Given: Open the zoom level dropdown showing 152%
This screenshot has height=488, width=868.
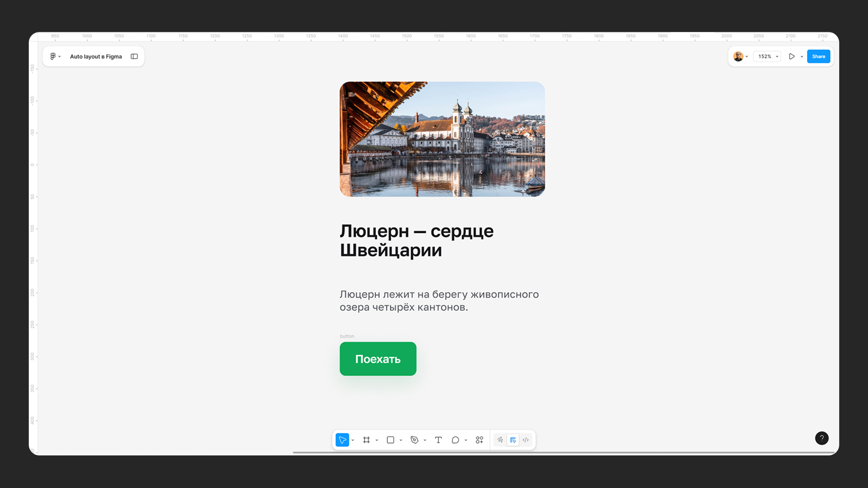Looking at the screenshot, I should pyautogui.click(x=767, y=56).
